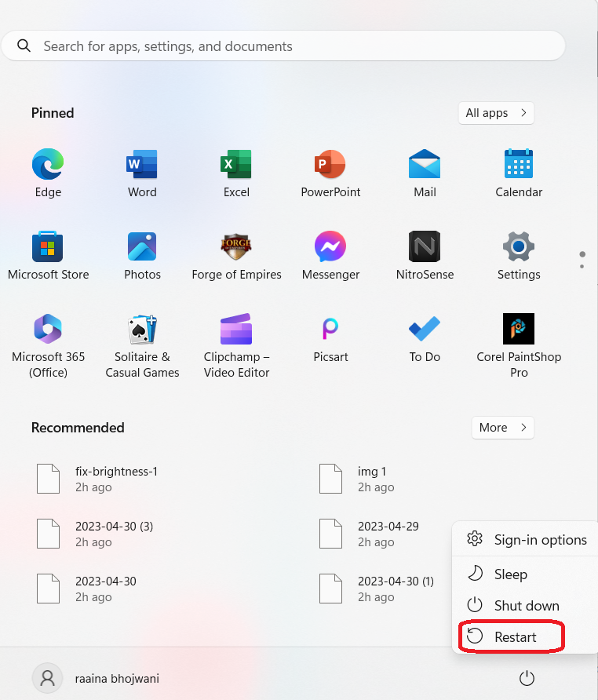Viewport: 598px width, 700px height.
Task: Open the Settings app
Action: click(x=519, y=255)
